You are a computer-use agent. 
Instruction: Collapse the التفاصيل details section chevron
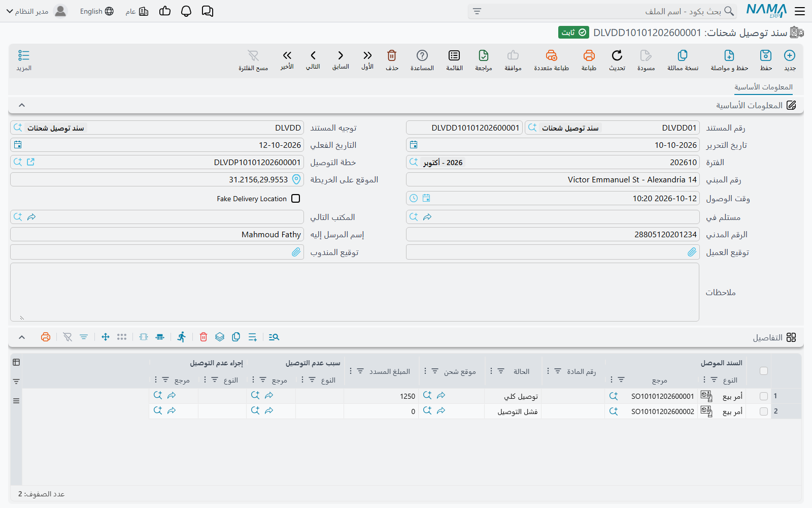pyautogui.click(x=22, y=337)
